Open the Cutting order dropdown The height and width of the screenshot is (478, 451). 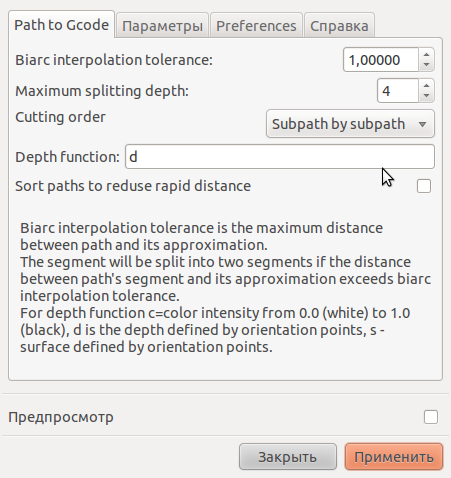[350, 124]
